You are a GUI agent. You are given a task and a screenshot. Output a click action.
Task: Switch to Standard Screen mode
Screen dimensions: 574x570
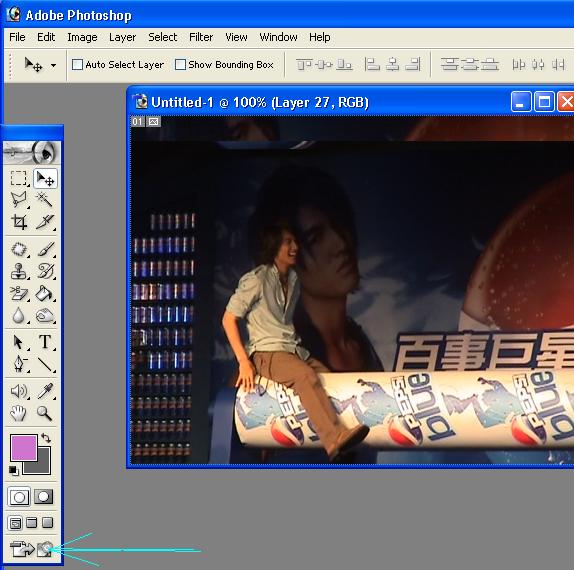(15, 523)
